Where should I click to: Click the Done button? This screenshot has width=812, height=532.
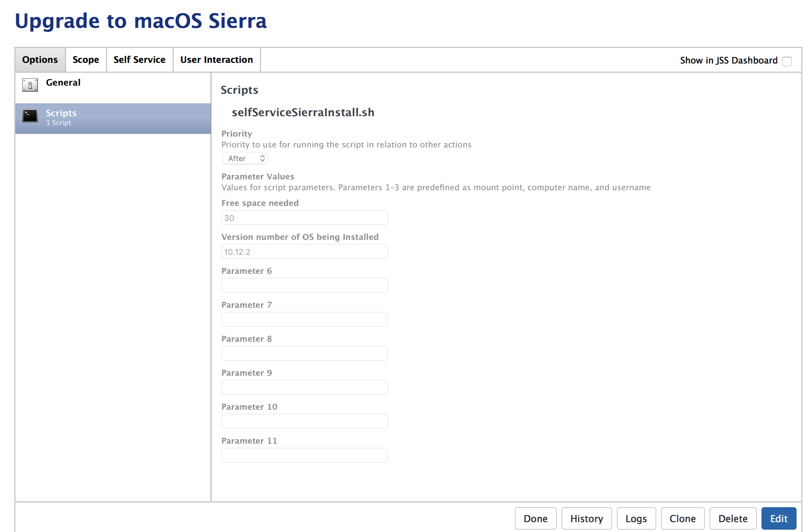coord(535,518)
